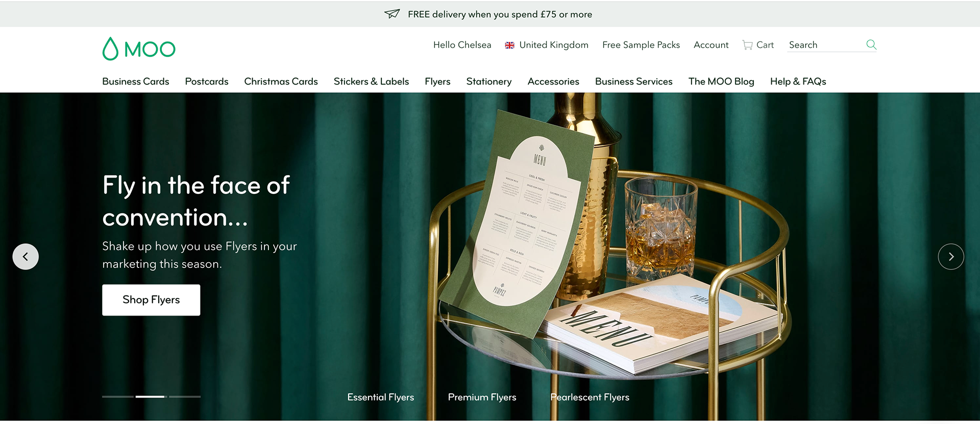Viewport: 980px width, 424px height.
Task: Click the paper plane delivery icon
Action: click(392, 14)
